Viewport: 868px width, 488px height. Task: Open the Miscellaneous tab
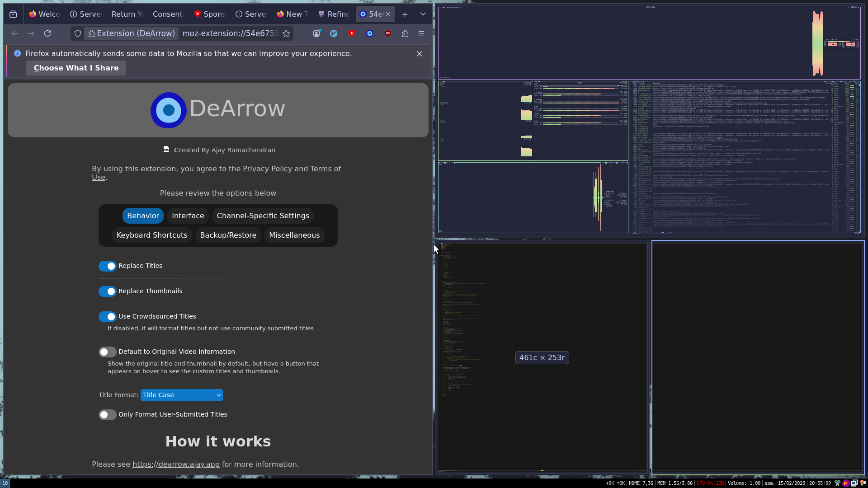tap(294, 235)
